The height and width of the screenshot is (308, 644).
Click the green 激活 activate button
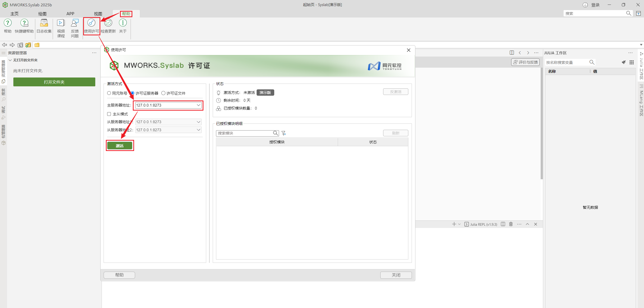pyautogui.click(x=119, y=146)
